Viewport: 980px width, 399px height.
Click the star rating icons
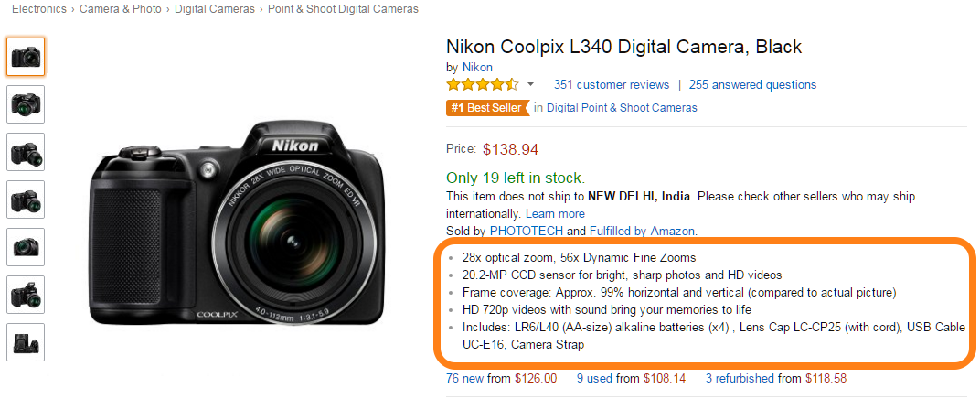(x=482, y=85)
